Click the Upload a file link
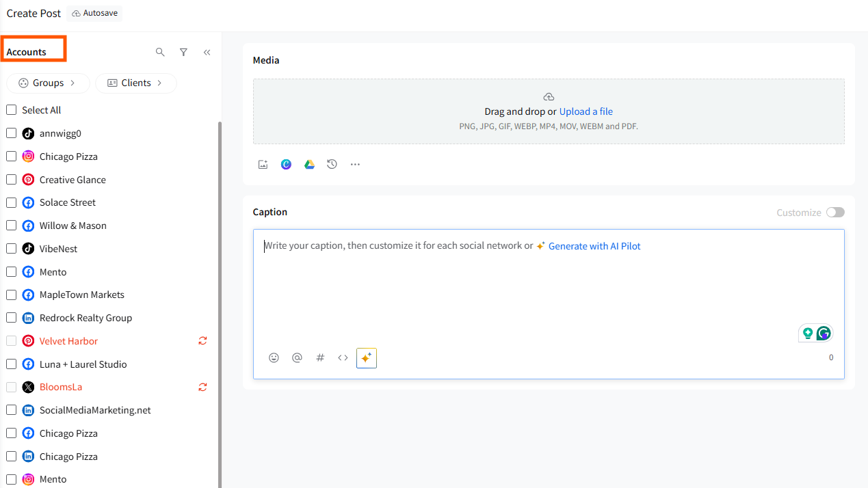868x488 pixels. pyautogui.click(x=586, y=111)
